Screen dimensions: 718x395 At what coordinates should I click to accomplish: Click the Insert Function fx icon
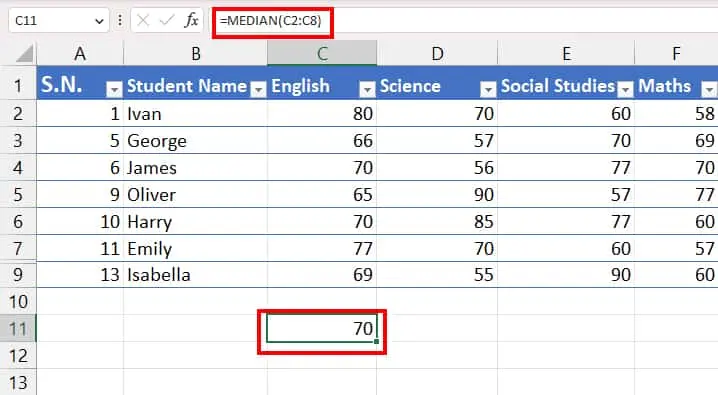tap(191, 21)
